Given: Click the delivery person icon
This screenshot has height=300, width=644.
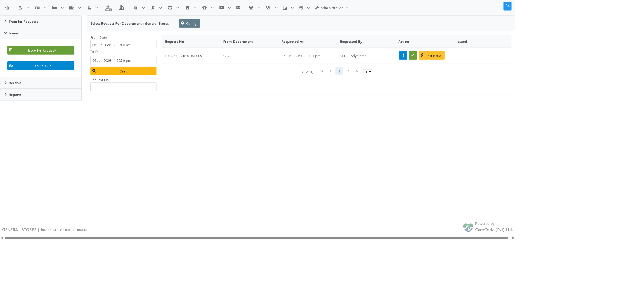Looking at the screenshot, I should pyautogui.click(x=108, y=8).
